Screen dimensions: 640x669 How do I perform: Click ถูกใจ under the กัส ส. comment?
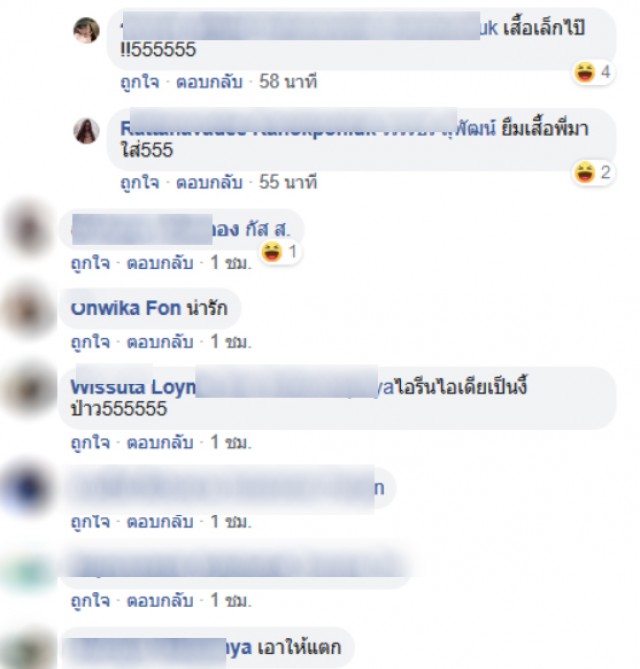(90, 263)
